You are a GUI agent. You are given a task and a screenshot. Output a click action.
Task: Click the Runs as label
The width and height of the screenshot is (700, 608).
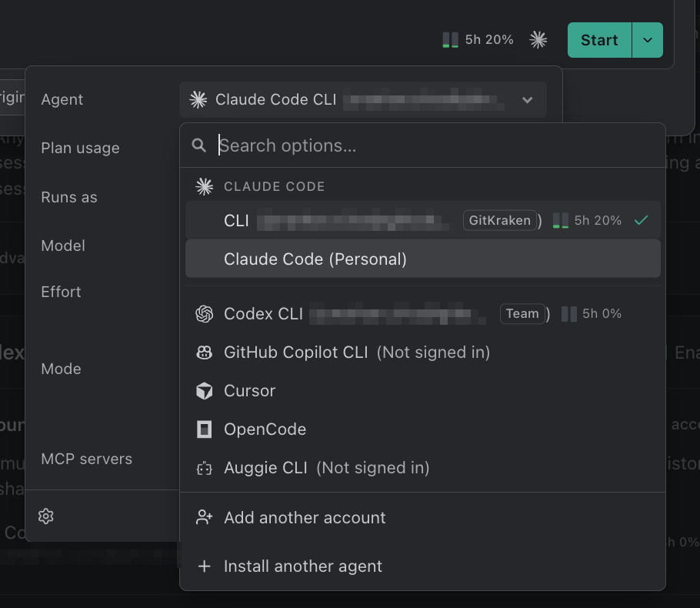click(69, 197)
